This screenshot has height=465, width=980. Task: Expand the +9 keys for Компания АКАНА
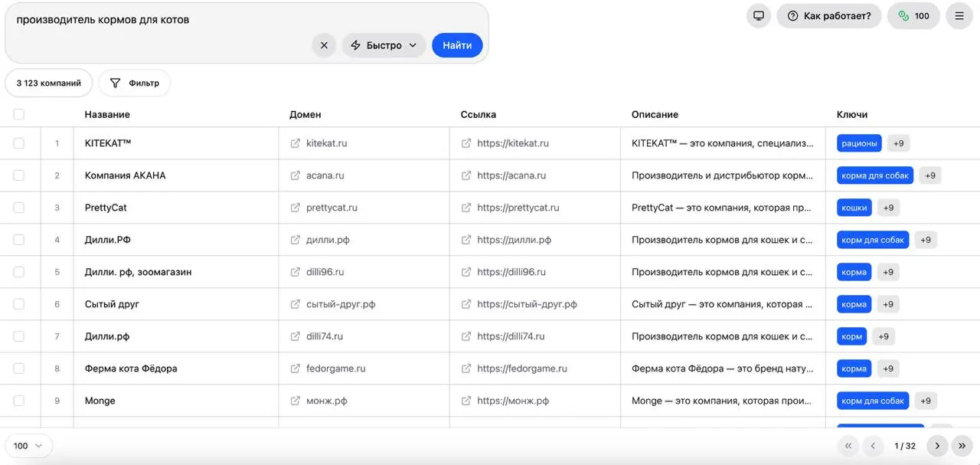[930, 175]
